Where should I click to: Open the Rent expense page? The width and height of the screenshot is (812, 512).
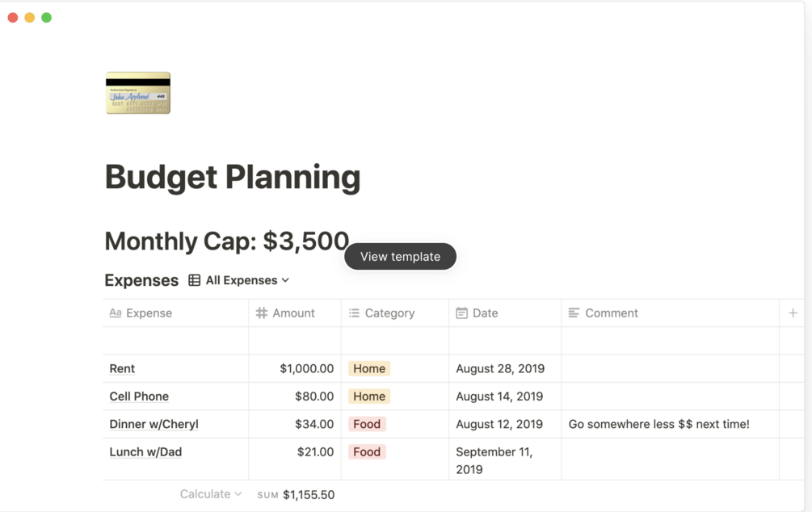[122, 369]
